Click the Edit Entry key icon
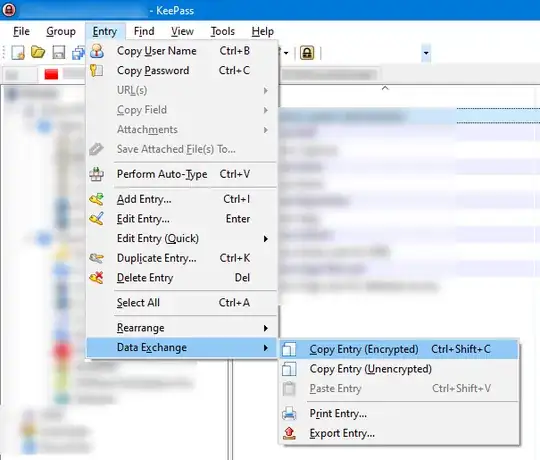The width and height of the screenshot is (540, 460). 96,219
